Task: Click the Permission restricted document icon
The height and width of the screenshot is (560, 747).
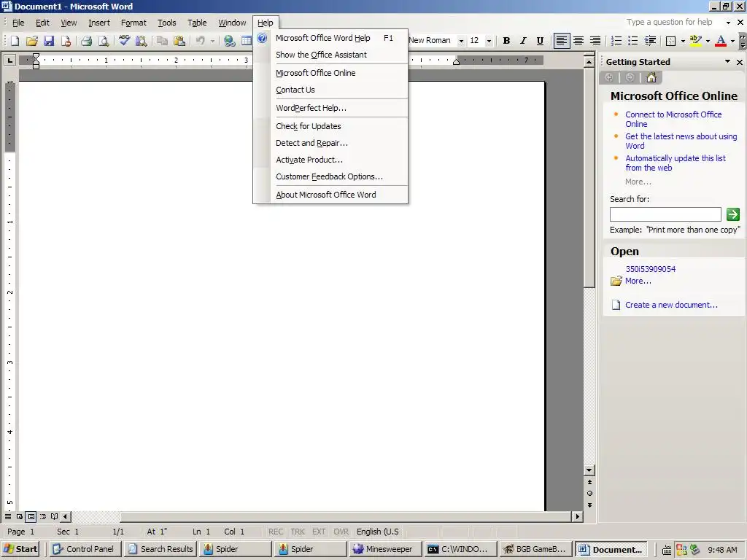Action: (66, 41)
